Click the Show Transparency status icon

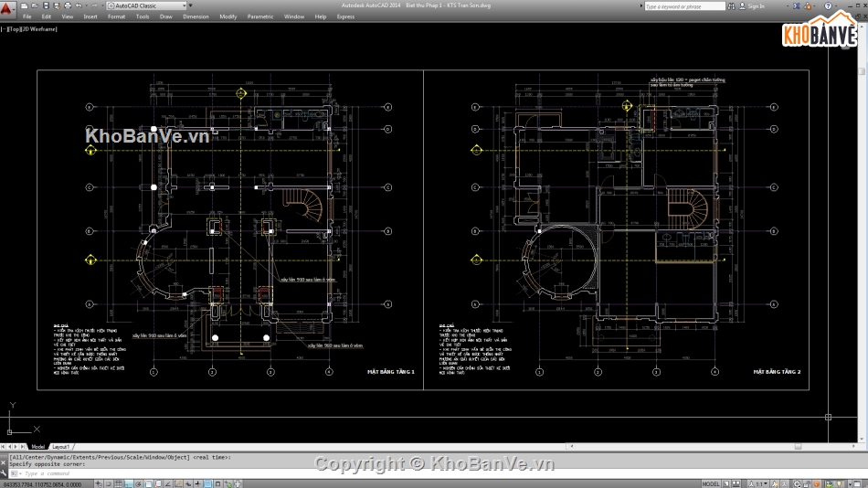(207, 483)
